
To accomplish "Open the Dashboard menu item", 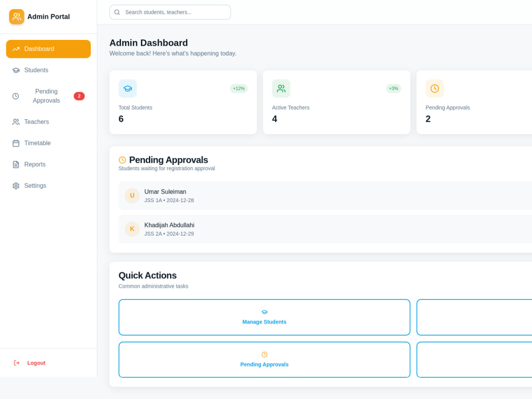I will (48, 49).
